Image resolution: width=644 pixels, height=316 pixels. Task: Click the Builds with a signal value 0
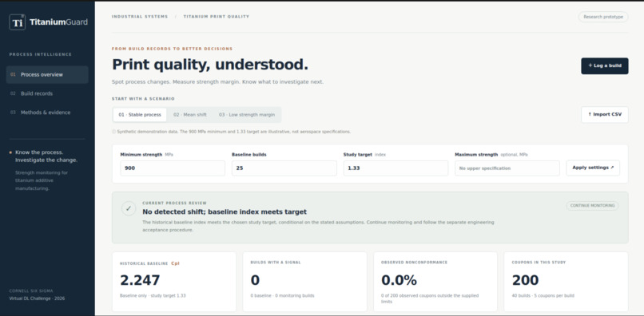[x=255, y=280]
